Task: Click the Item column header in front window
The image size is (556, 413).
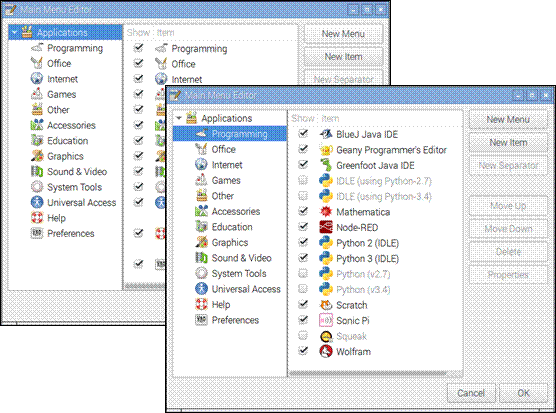Action: (330, 118)
